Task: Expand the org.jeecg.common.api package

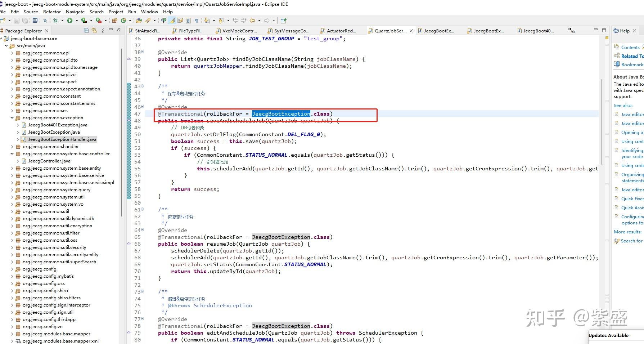Action: [12, 53]
